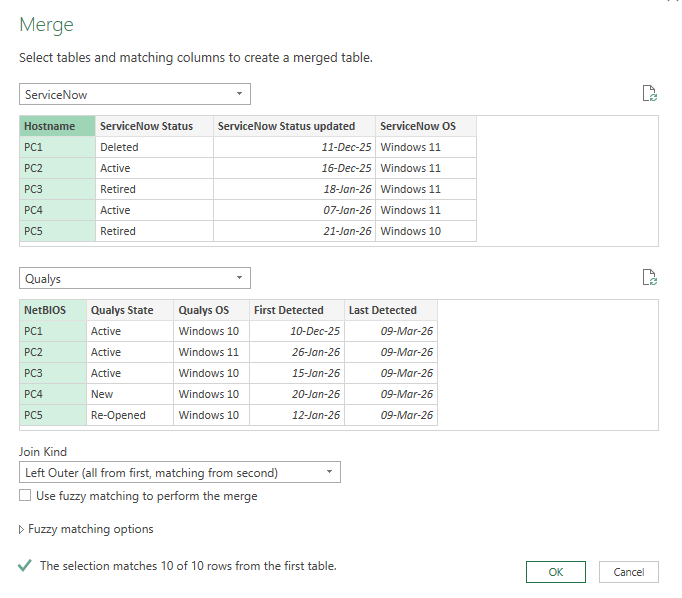Select the First Detected column header
Screen dimensions: 682x598
tap(296, 310)
